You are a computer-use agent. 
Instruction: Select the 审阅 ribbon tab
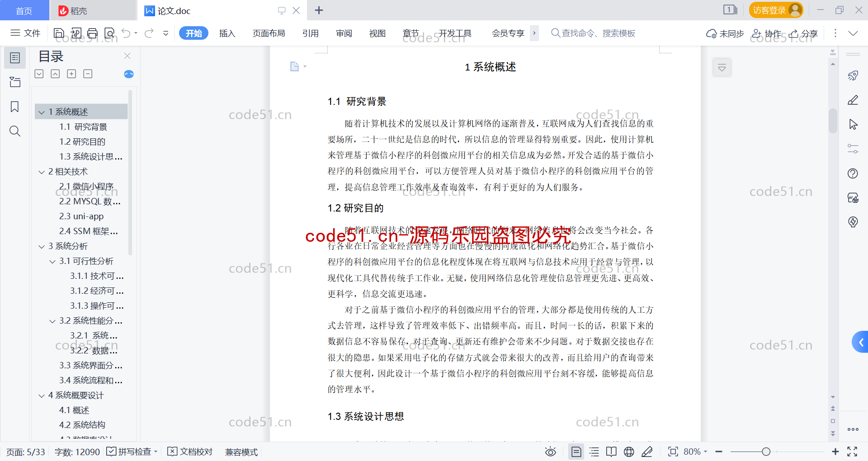coord(344,33)
